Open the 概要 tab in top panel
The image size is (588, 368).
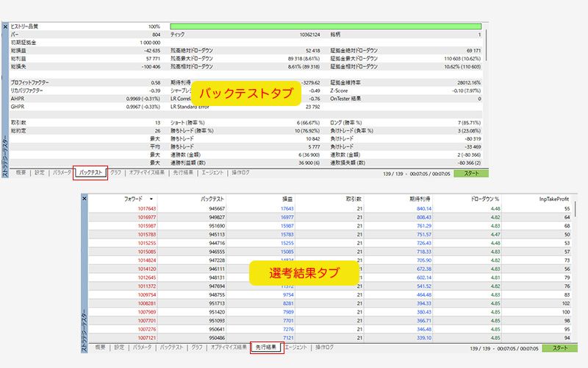tap(20, 173)
